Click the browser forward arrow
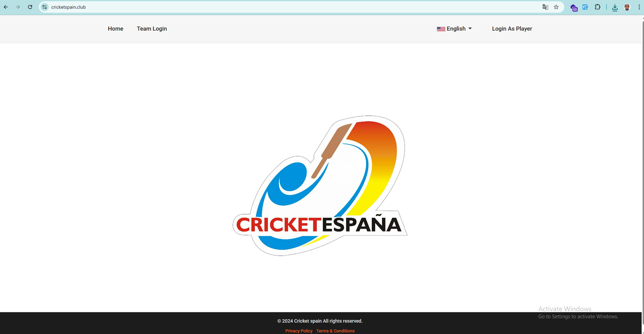 tap(18, 7)
